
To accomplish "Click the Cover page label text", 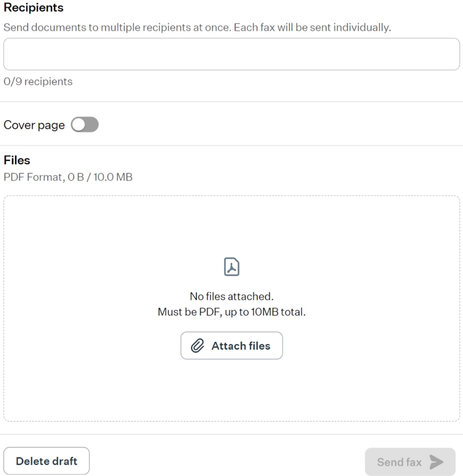I will pos(34,125).
